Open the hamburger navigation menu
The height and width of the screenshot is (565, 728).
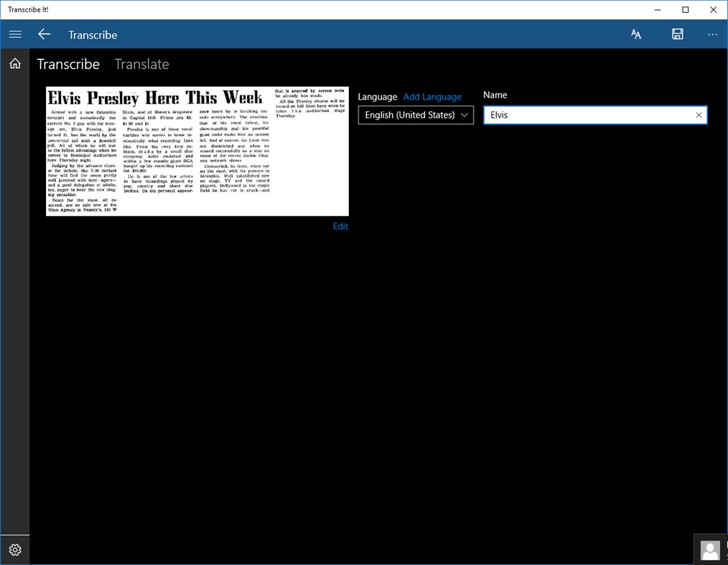point(14,34)
